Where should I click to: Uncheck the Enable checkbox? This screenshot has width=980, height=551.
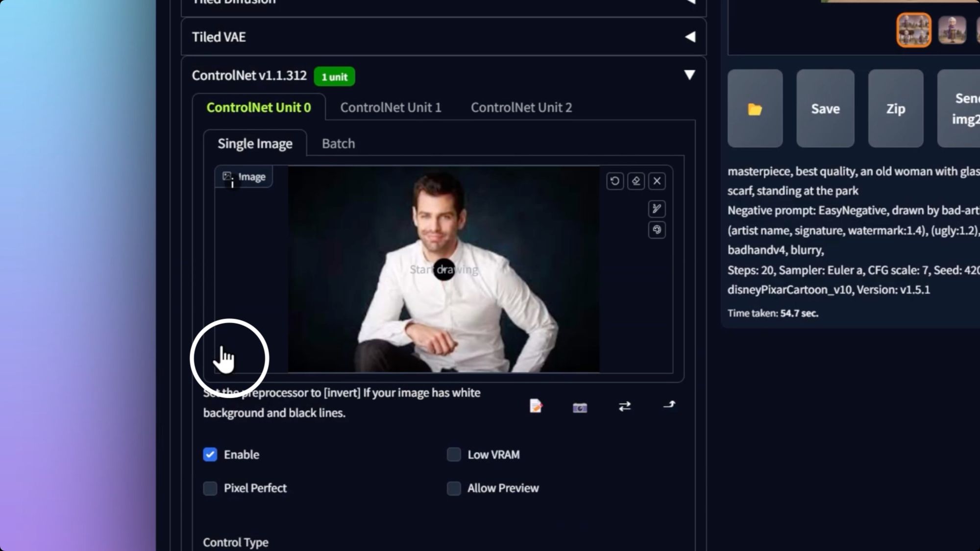pos(210,455)
